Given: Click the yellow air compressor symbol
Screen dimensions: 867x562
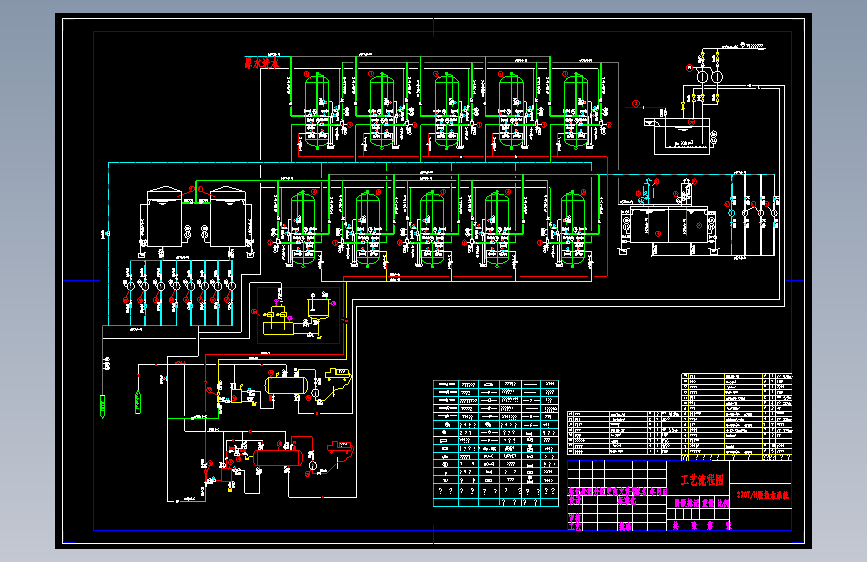Looking at the screenshot, I should coord(338,374).
